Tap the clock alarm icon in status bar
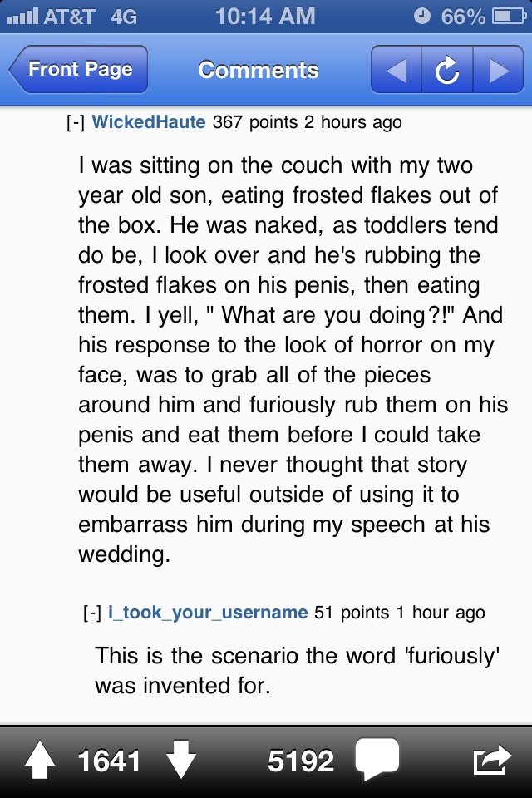 click(422, 17)
